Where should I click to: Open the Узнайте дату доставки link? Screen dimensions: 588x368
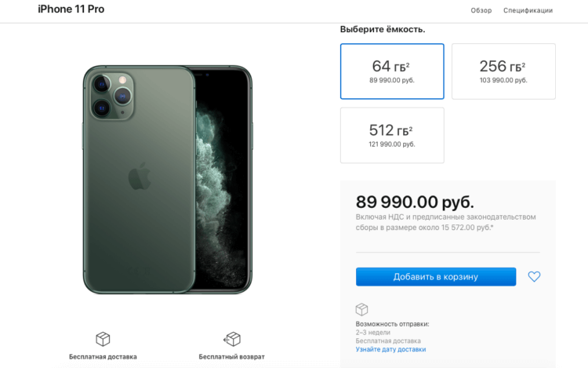click(390, 349)
